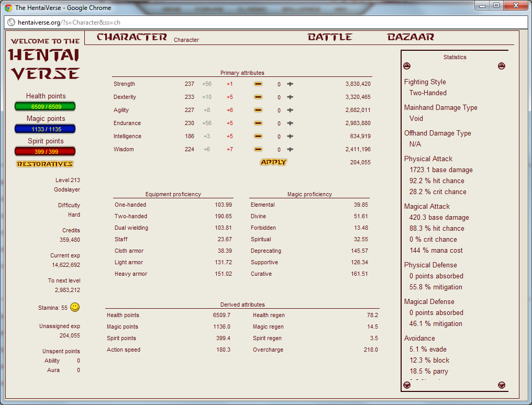Click the Credits amount 359,480
532x405 pixels.
[x=70, y=240]
